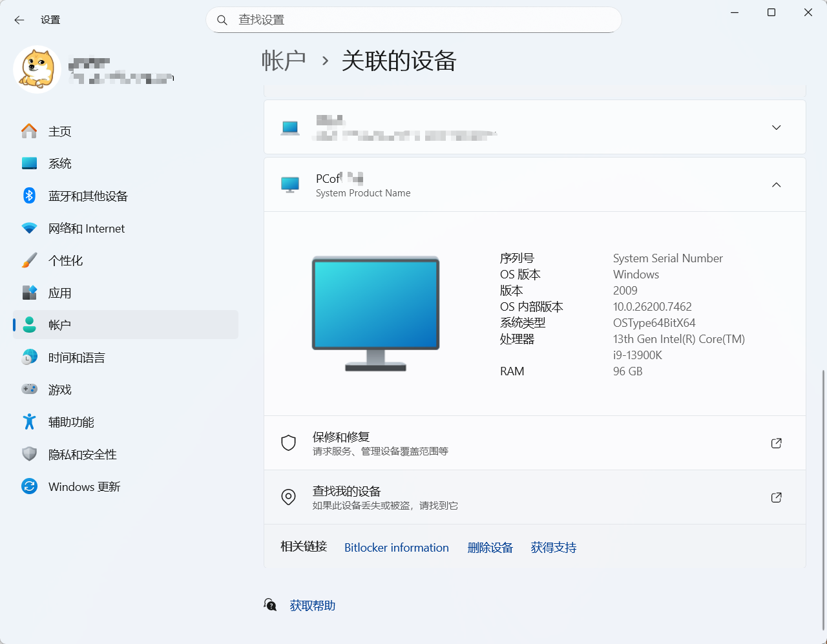Expand the laptop device card chevron

tap(777, 127)
